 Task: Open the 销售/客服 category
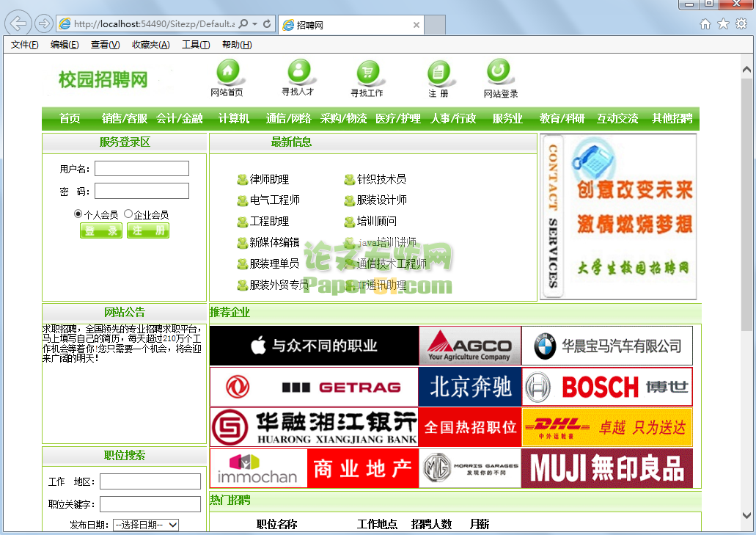point(125,118)
